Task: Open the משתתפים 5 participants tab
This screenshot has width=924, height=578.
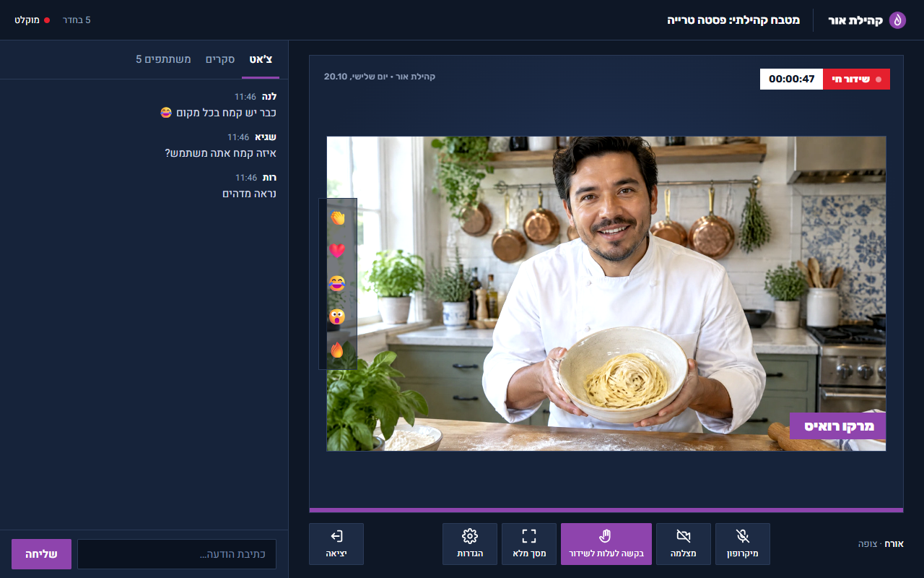Action: pos(163,59)
